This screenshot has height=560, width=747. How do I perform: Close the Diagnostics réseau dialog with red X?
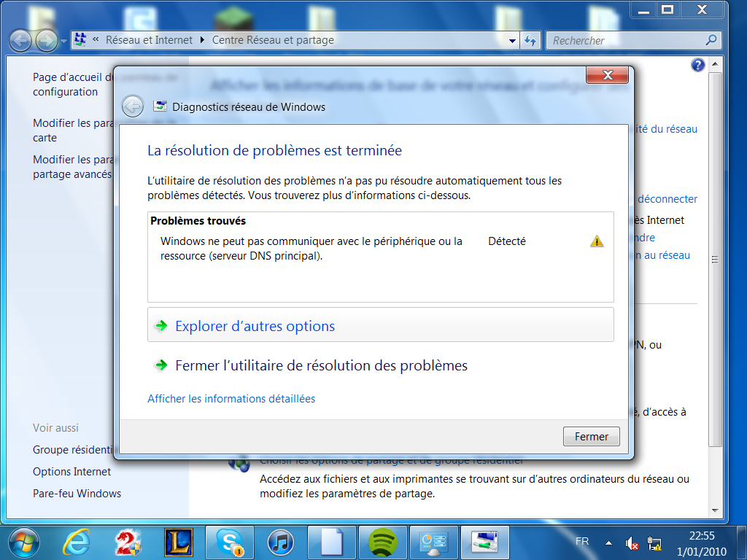point(607,75)
